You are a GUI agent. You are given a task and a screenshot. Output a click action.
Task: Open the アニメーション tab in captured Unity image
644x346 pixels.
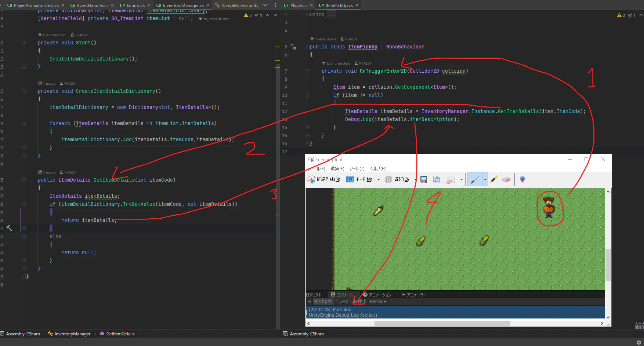pyautogui.click(x=377, y=295)
